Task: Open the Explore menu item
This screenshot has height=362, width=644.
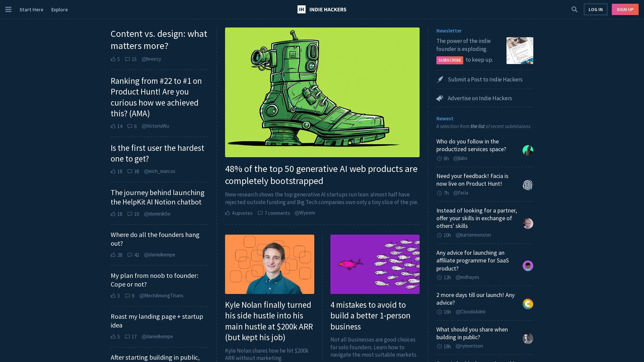Action: pos(59,9)
